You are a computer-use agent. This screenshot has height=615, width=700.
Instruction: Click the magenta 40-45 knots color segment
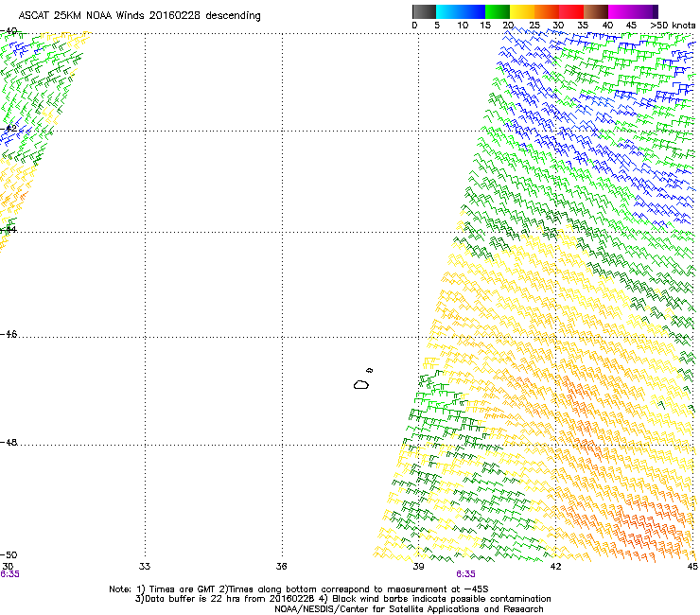621,11
